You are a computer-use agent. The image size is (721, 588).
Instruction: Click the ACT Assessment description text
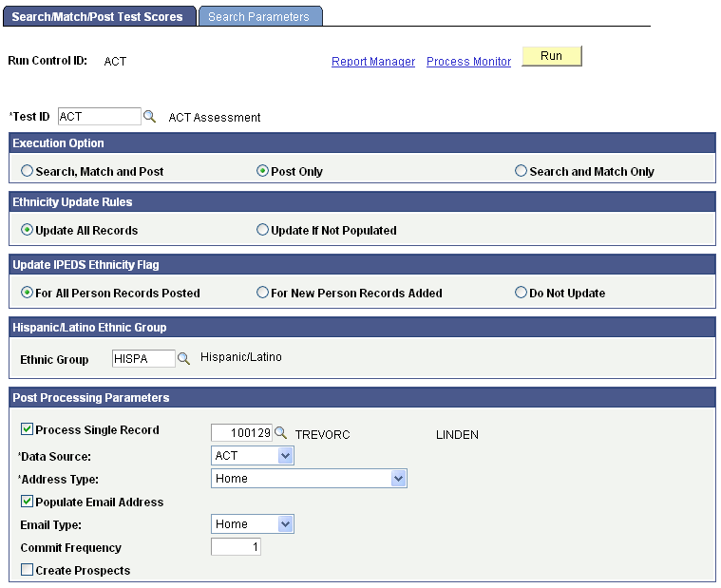215,118
